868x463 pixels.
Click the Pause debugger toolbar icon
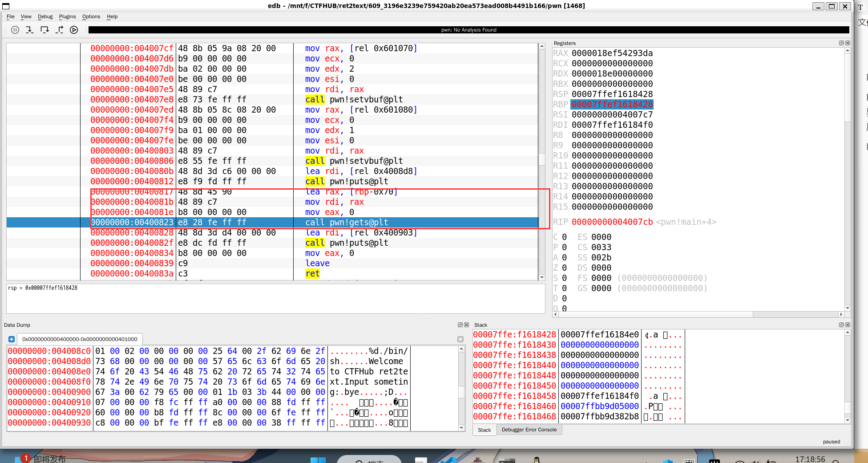coord(15,30)
